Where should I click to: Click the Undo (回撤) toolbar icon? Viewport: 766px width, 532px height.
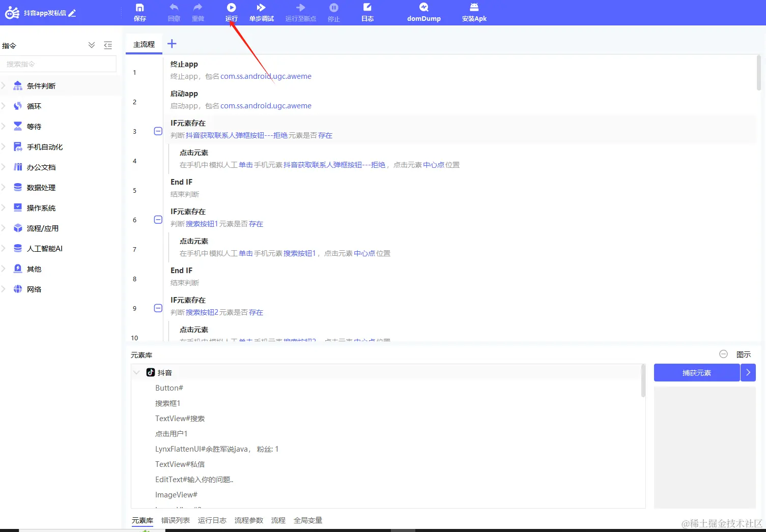click(x=174, y=8)
